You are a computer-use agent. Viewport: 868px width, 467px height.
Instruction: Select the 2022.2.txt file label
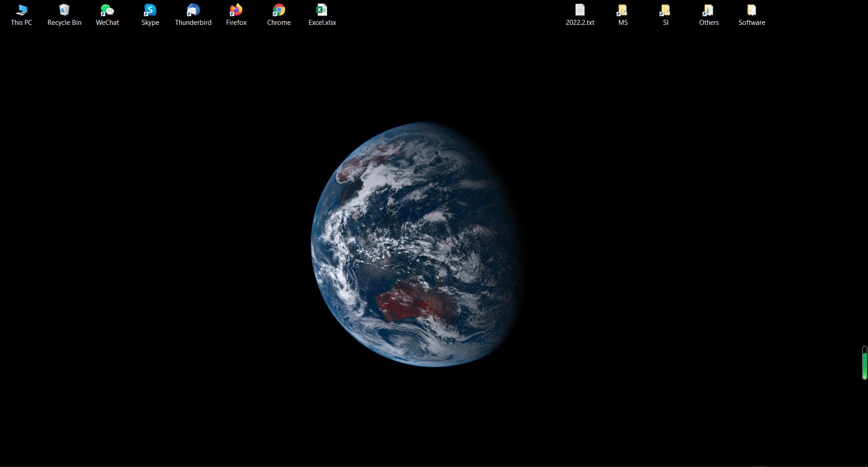[580, 22]
